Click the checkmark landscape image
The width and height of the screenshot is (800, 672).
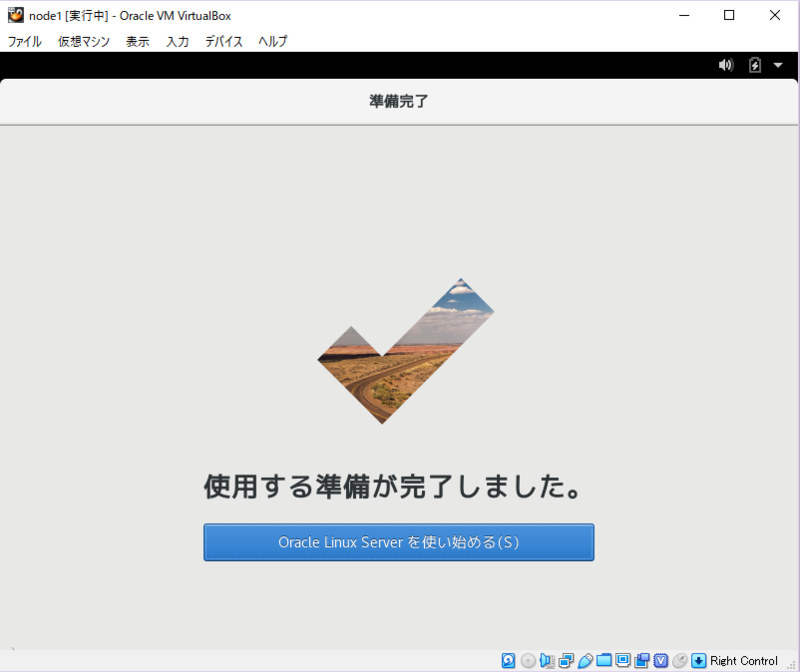point(406,351)
